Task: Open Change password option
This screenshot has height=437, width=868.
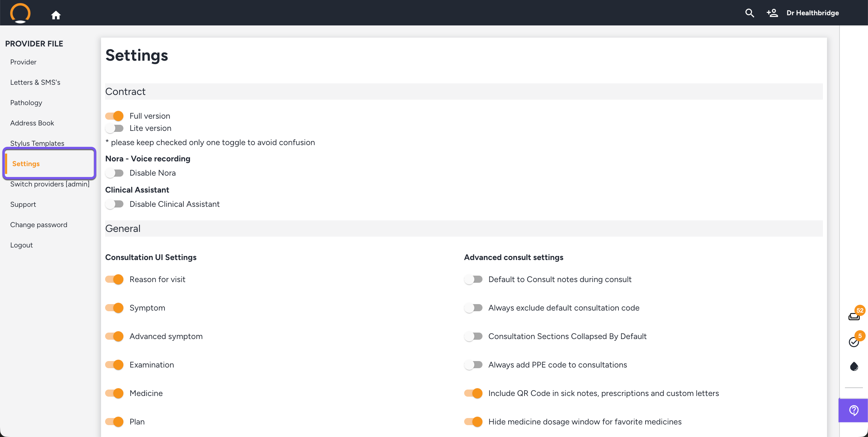Action: [x=39, y=225]
